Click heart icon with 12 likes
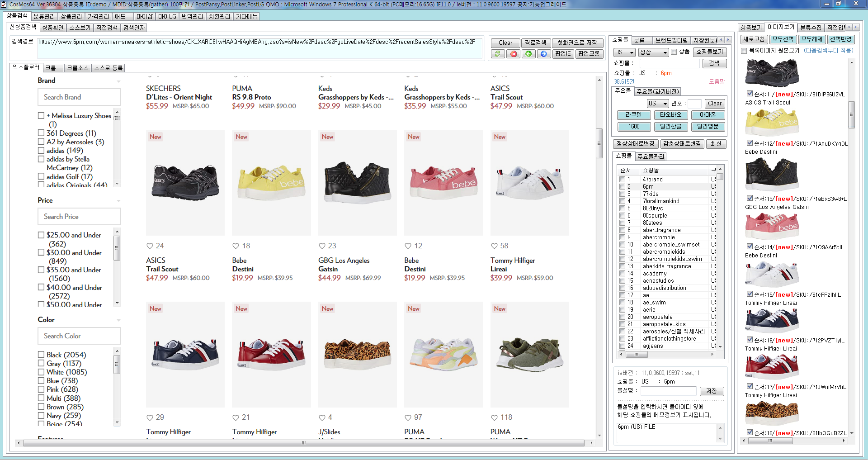The height and width of the screenshot is (460, 868). point(408,246)
